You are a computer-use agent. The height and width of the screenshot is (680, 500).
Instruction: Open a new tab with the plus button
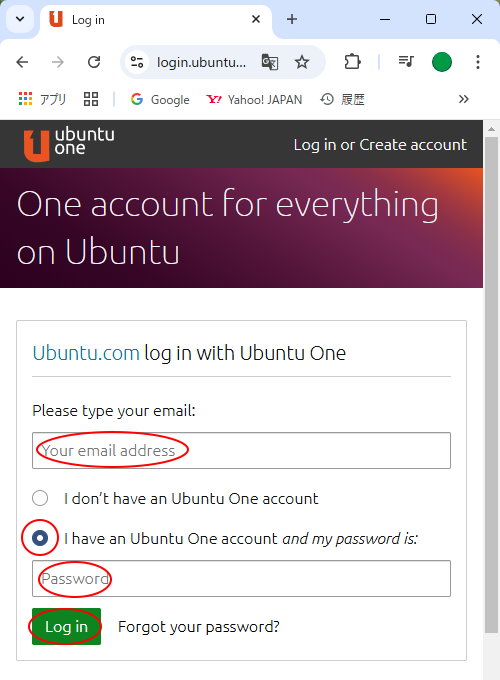pos(292,19)
